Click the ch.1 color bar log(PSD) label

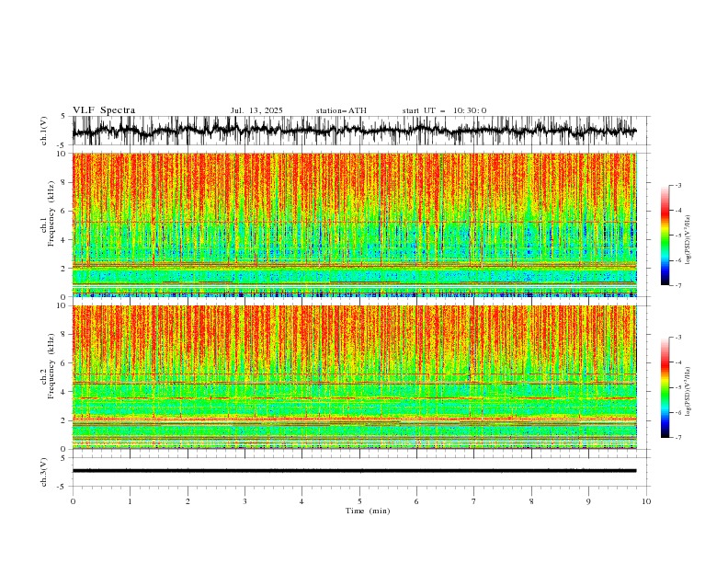(688, 240)
